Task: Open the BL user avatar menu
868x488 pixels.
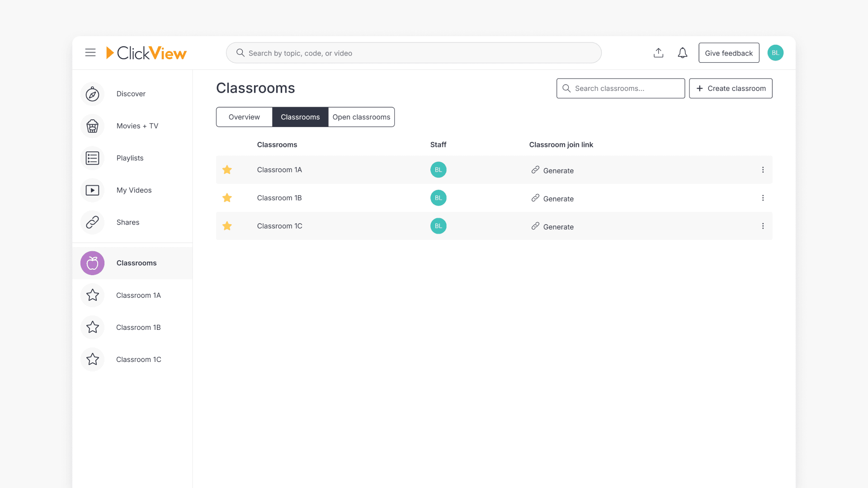Action: (775, 53)
